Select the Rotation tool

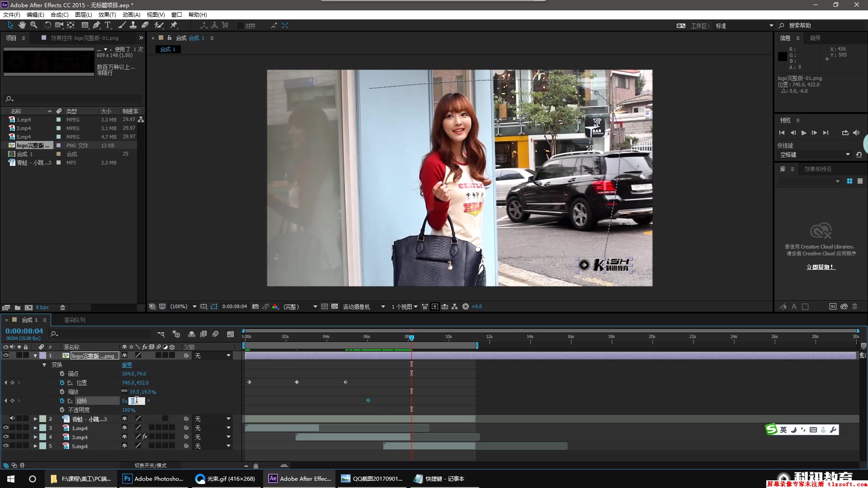(47, 25)
